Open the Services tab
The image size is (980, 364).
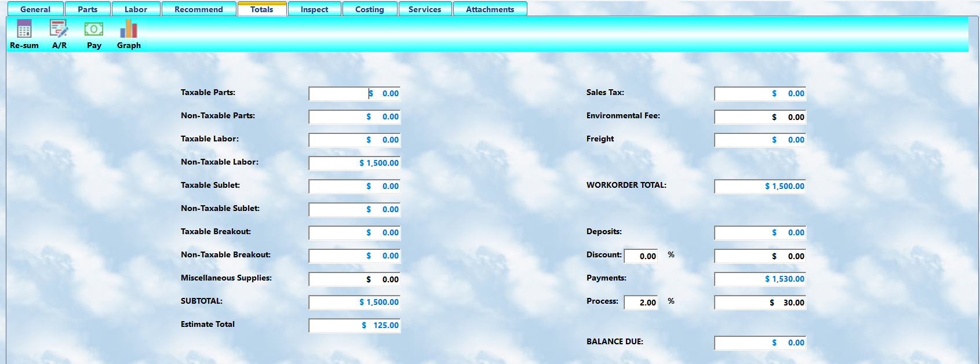[x=425, y=9]
